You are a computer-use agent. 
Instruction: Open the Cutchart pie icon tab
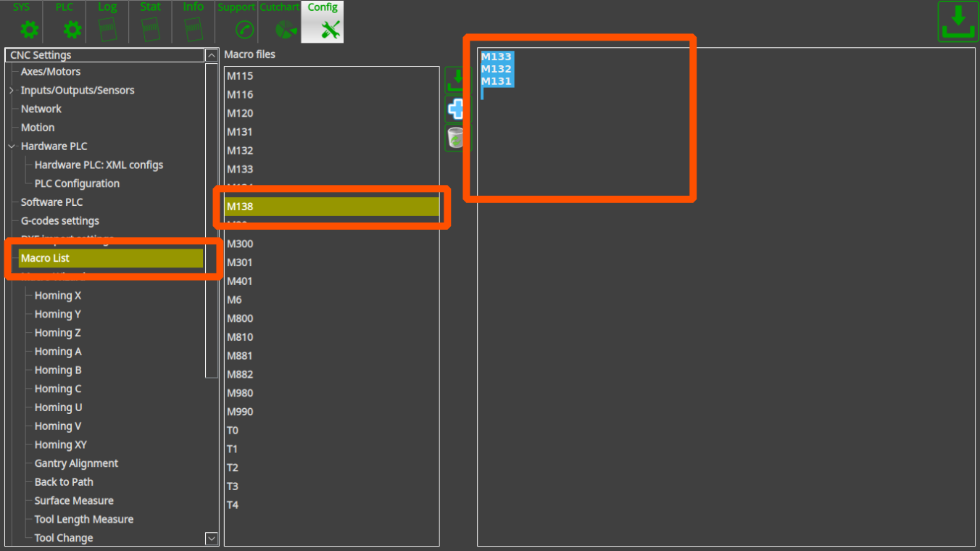279,22
